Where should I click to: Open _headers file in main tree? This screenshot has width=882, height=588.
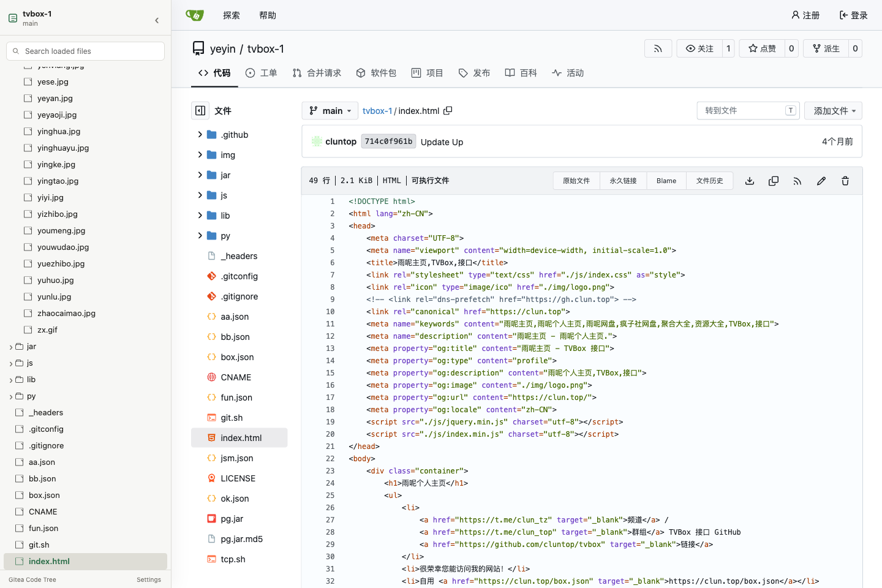click(x=239, y=256)
